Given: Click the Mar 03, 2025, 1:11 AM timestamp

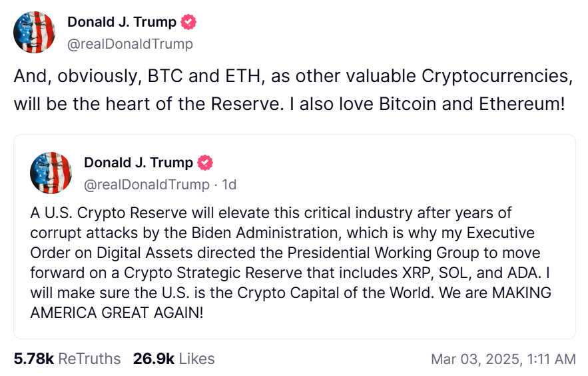Looking at the screenshot, I should click(503, 359).
